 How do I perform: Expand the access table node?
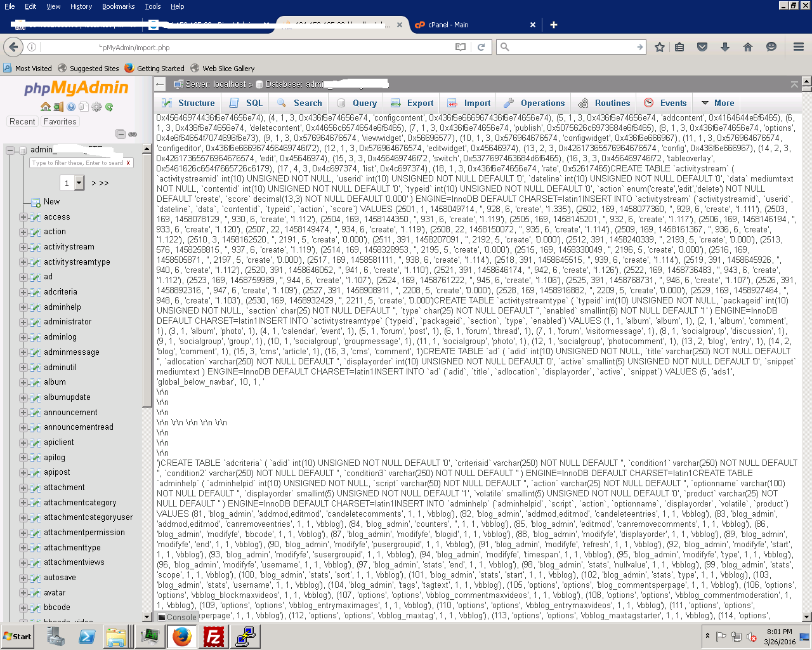click(x=23, y=217)
